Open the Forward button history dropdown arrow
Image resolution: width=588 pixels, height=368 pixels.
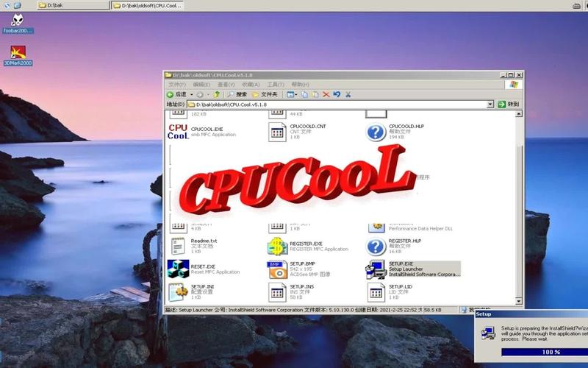[208, 95]
